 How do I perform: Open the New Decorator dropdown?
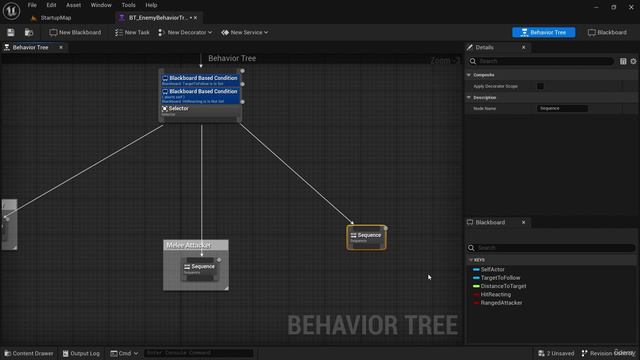tap(185, 32)
